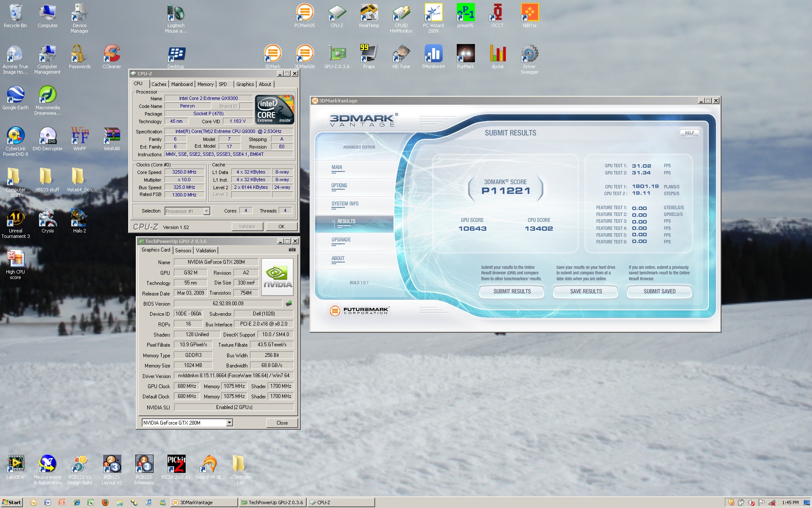Open CPU-Z Memory tab
Viewport: 812px width, 508px height.
(x=206, y=84)
